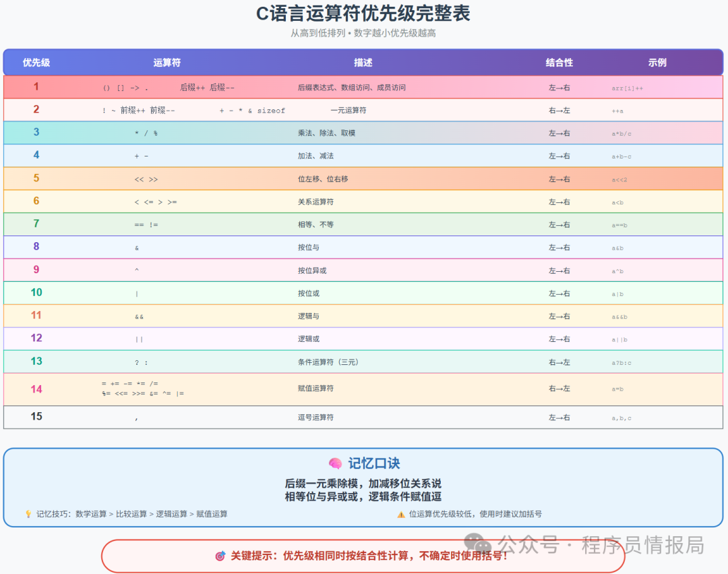Click the sizeof operator in row 2

tap(271, 111)
